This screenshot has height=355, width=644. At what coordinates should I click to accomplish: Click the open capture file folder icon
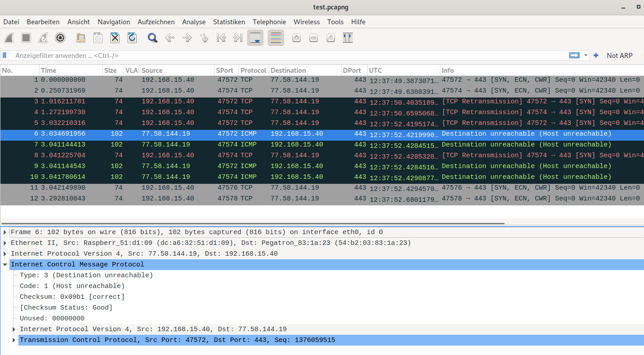[81, 38]
